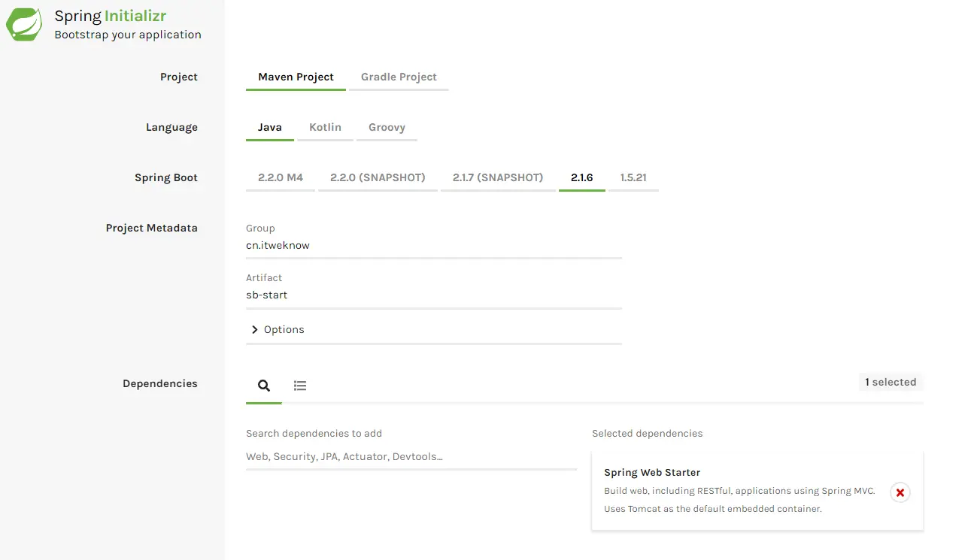Select Spring Boot 2.1.6

pyautogui.click(x=582, y=177)
